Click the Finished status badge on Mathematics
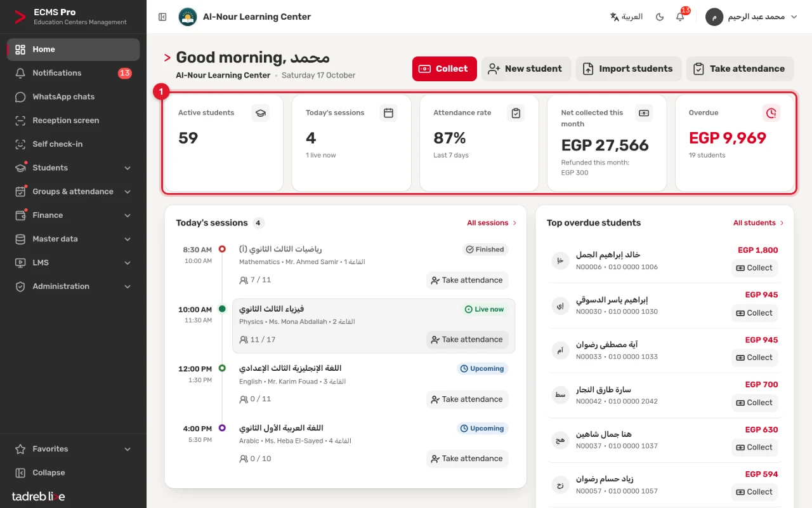Viewport: 812px width, 508px height. click(x=485, y=250)
